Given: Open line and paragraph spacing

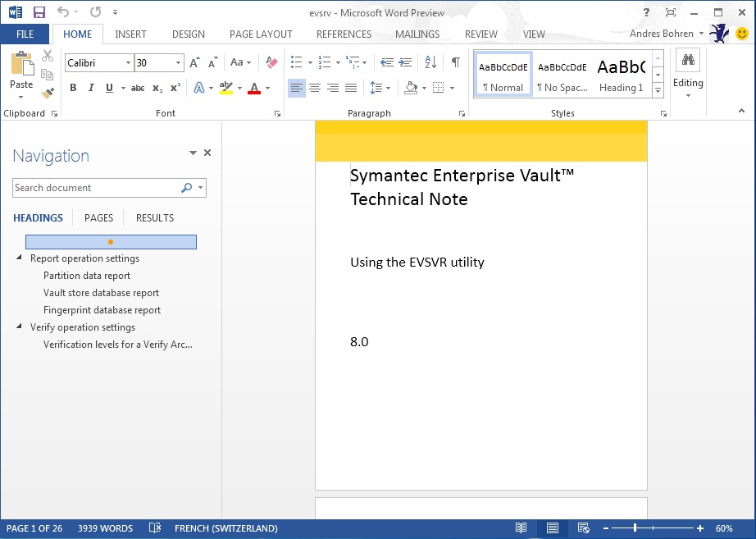Looking at the screenshot, I should pyautogui.click(x=376, y=88).
